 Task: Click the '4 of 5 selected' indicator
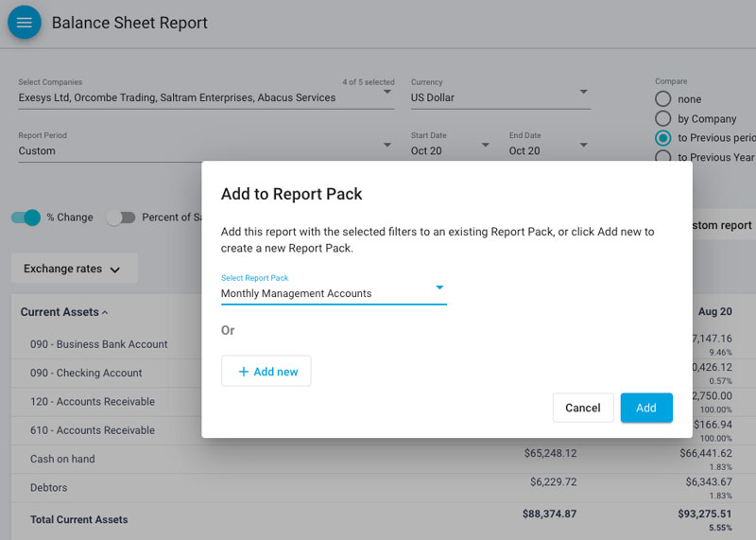tap(369, 82)
